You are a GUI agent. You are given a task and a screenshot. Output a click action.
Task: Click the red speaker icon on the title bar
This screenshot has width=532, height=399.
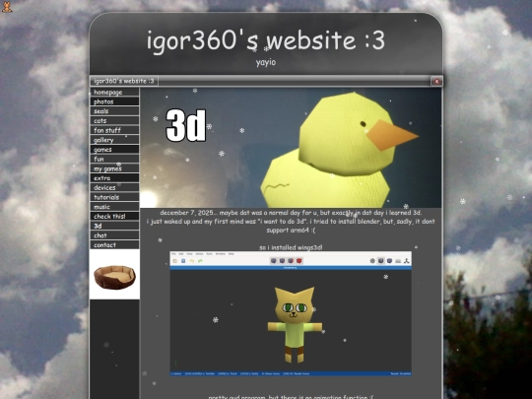pos(436,81)
